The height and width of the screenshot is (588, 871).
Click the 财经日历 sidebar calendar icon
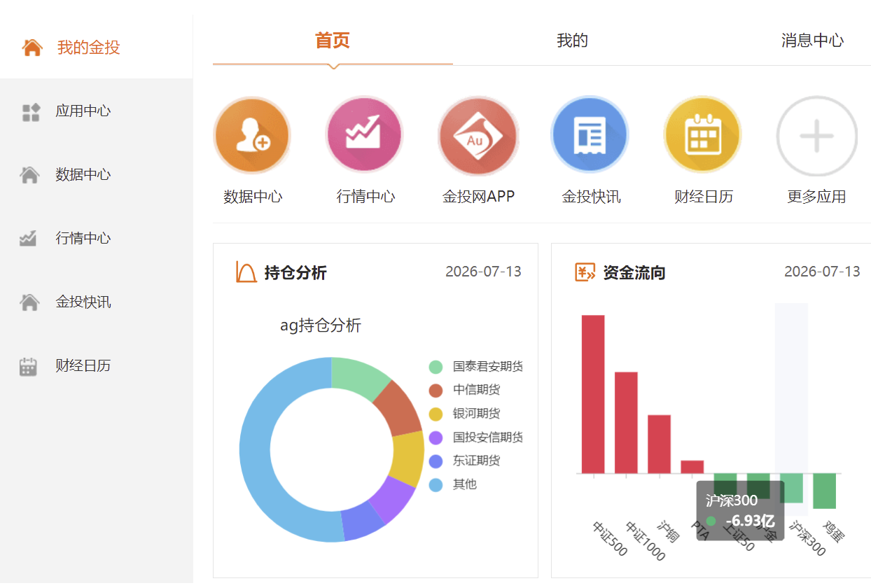[x=28, y=366]
